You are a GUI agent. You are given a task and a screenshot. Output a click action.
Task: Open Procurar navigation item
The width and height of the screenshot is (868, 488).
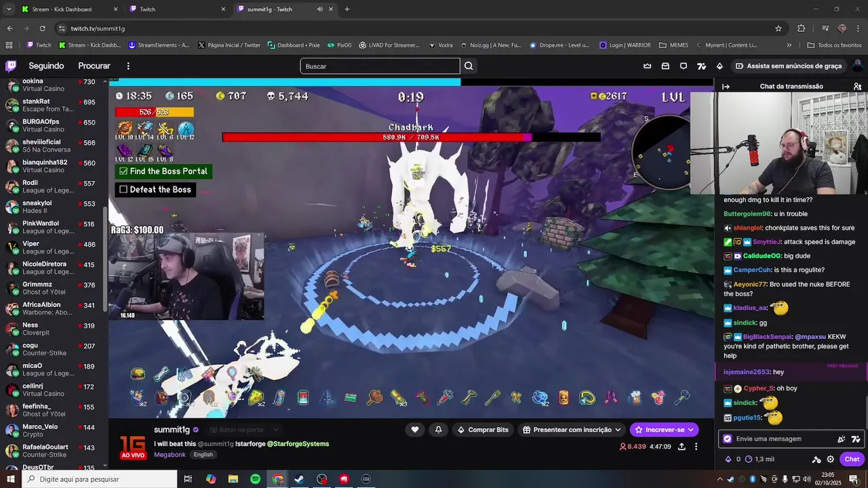(94, 66)
